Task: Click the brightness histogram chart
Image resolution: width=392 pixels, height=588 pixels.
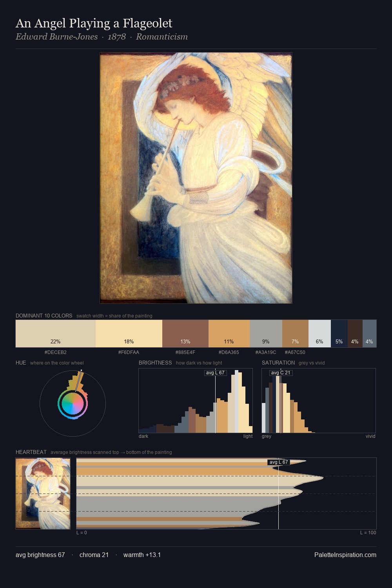Action: point(196,401)
